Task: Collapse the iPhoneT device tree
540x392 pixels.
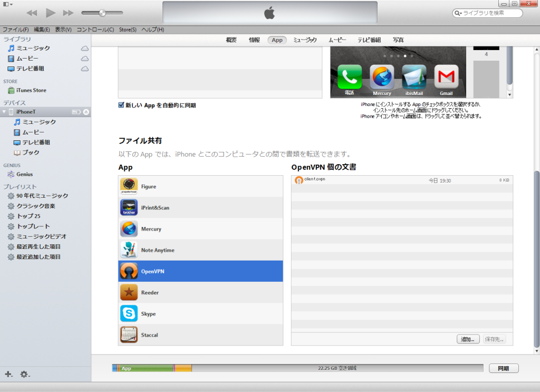Action: pyautogui.click(x=4, y=112)
